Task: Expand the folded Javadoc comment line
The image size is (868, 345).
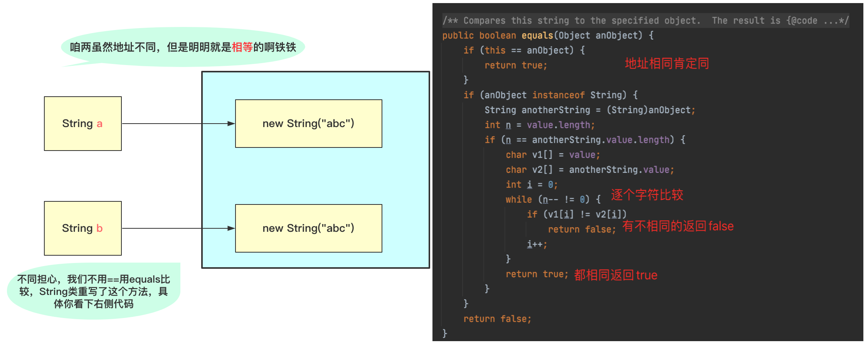Action: (645, 20)
